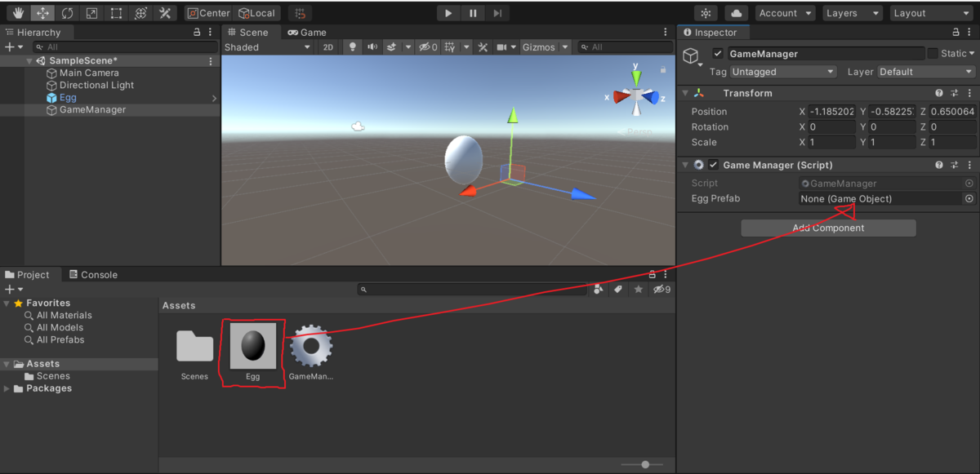Select the Scale tool
This screenshot has width=980, height=474.
coord(91,13)
